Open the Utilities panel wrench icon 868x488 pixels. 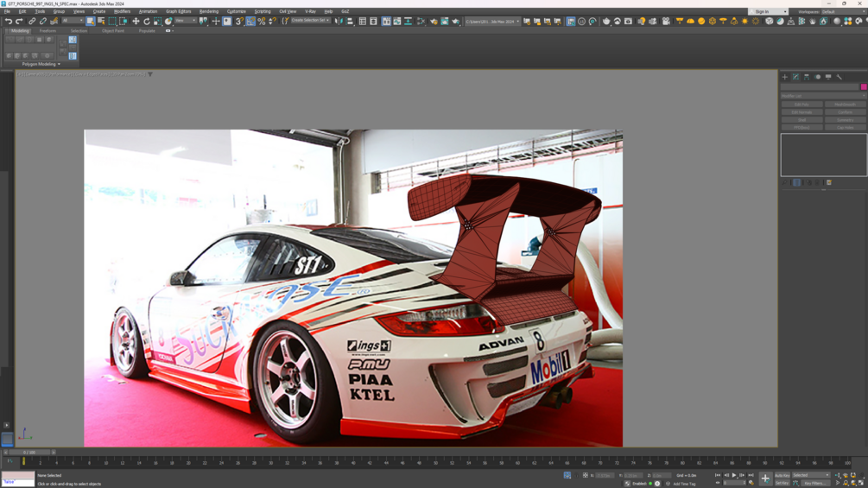(839, 77)
